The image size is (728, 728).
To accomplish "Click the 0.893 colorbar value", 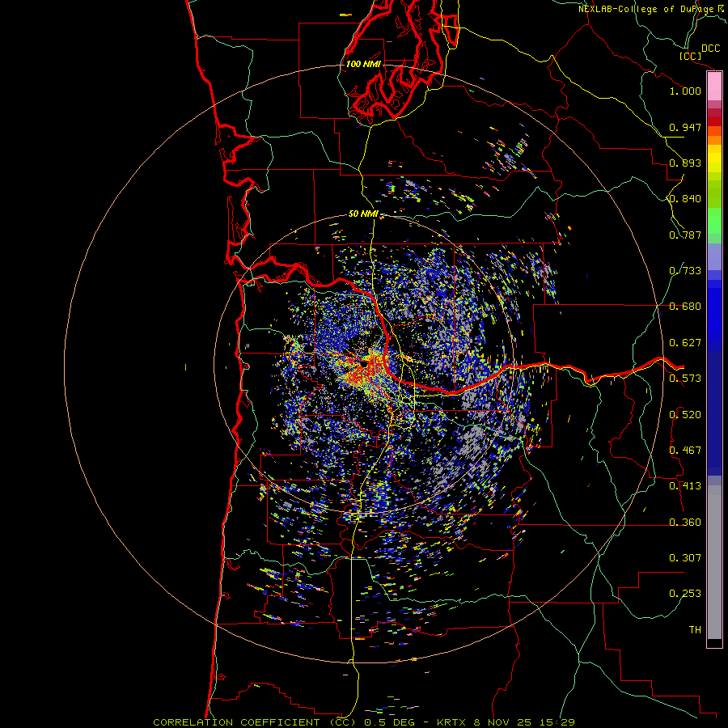I will click(685, 163).
